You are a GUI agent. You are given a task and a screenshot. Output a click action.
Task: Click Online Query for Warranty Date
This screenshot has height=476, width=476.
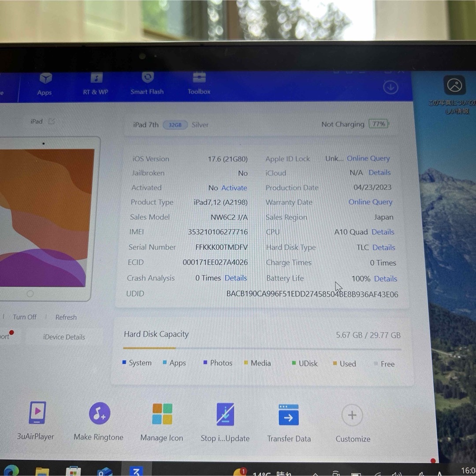(x=370, y=202)
